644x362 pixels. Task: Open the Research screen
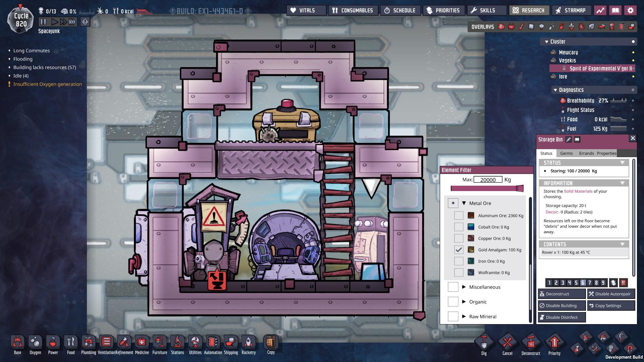(x=529, y=10)
